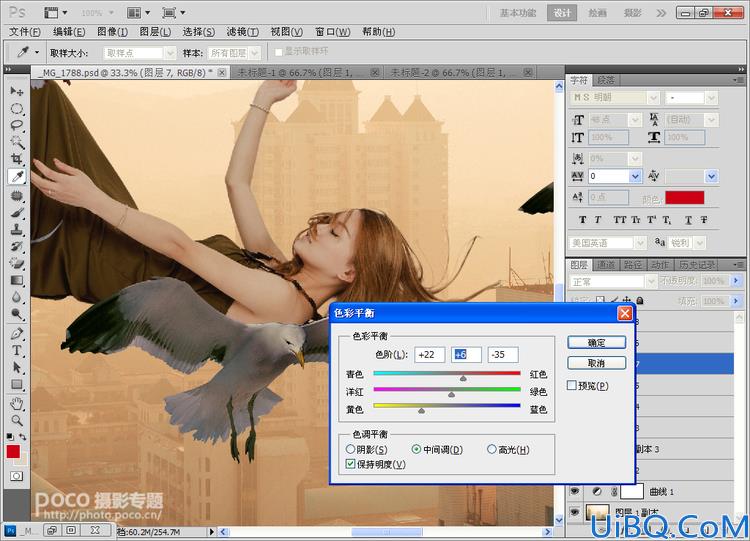Viewport: 750px width, 541px height.
Task: Toggle visibility of 图层 1 副本 layer
Action: [x=574, y=512]
